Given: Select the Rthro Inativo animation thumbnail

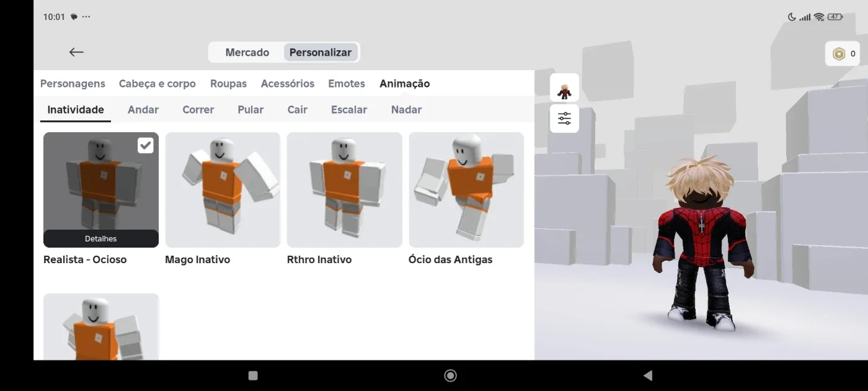Looking at the screenshot, I should click(x=345, y=190).
